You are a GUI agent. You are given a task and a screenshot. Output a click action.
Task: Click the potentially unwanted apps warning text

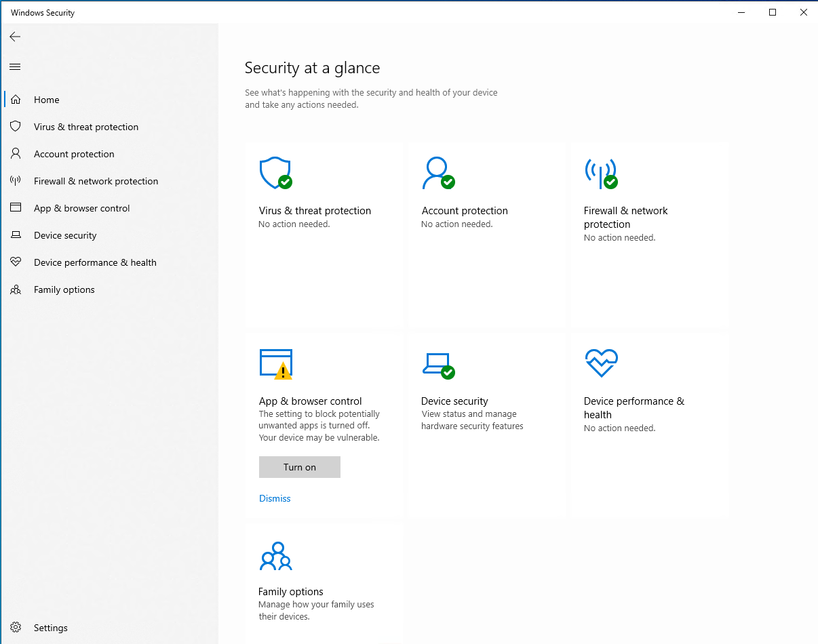[x=319, y=426]
